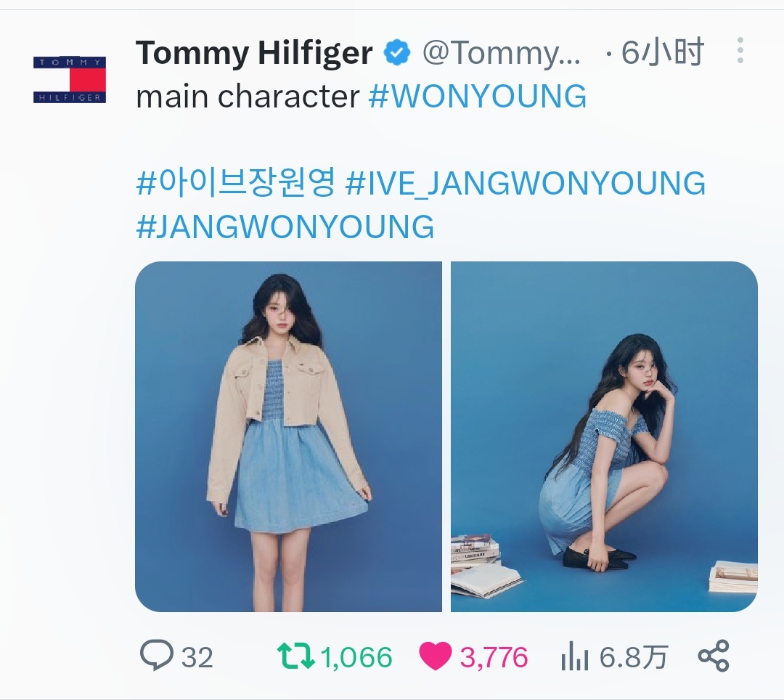Open the left photo with beige jacket
Viewport: 784px width, 700px height.
(288, 436)
